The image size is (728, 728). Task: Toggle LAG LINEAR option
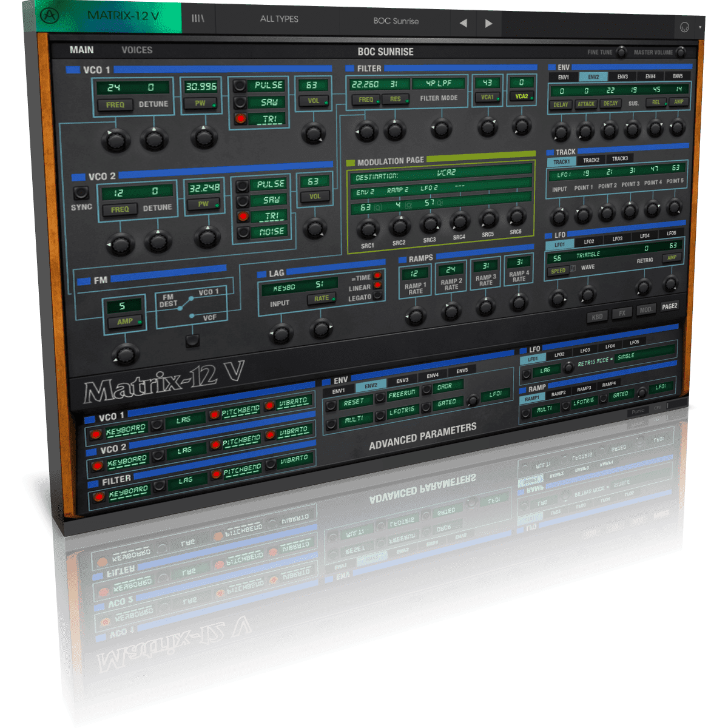(x=378, y=285)
